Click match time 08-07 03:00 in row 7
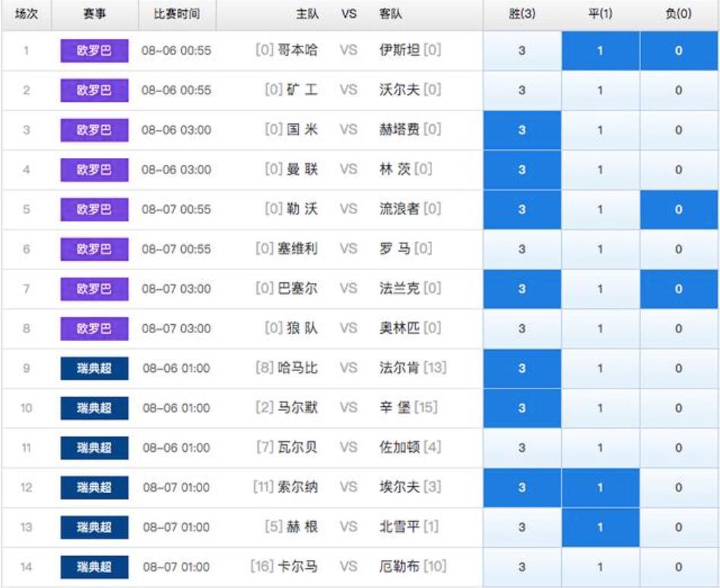This screenshot has width=720, height=588. (176, 289)
